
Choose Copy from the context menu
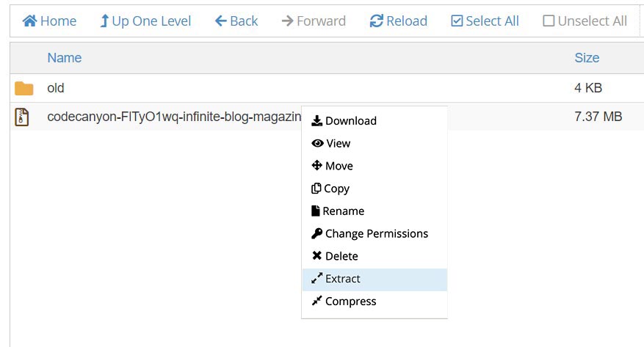click(336, 189)
